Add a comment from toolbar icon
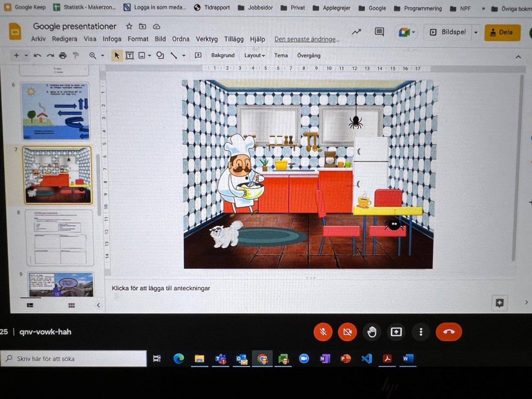The image size is (532, 399). coord(198,55)
